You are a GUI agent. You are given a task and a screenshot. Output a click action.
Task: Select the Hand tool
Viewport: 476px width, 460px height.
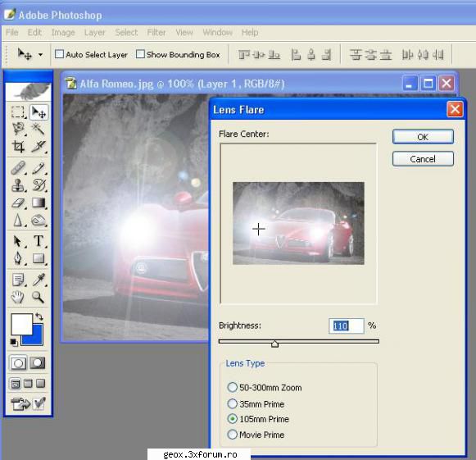[18, 297]
